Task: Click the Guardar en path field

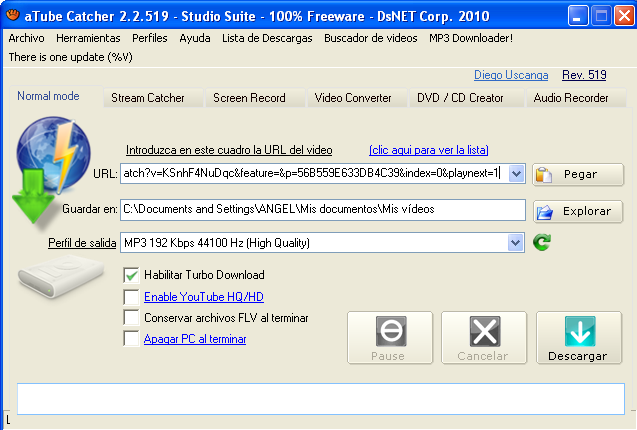Action: (x=322, y=210)
